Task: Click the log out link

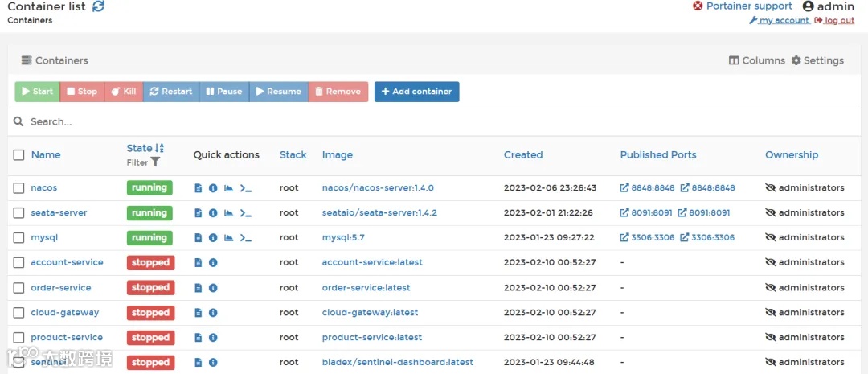Action: click(835, 20)
